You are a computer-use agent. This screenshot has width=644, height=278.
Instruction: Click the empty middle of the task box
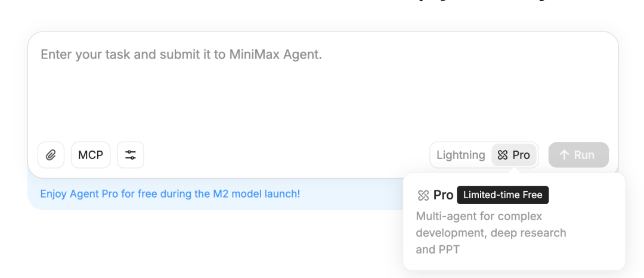coord(322,101)
